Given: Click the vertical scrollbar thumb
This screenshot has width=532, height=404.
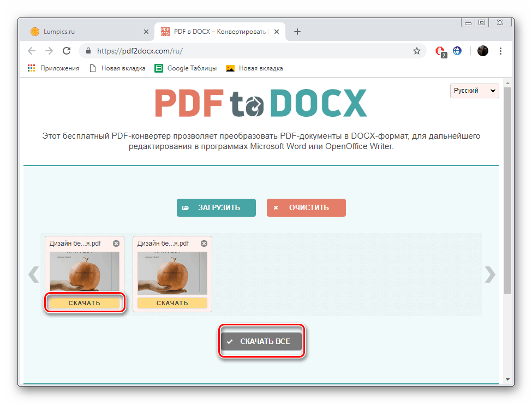Looking at the screenshot, I should tap(507, 190).
